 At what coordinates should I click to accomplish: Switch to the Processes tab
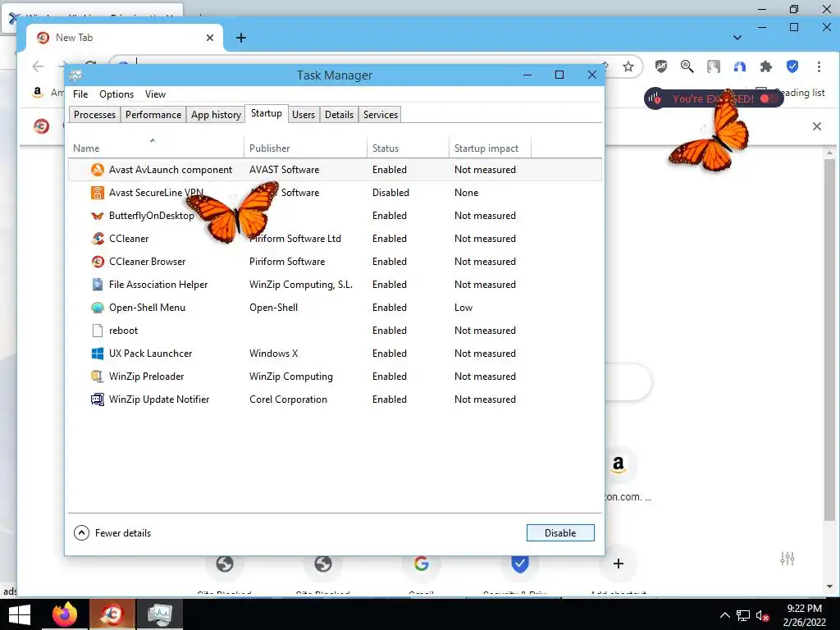point(95,115)
